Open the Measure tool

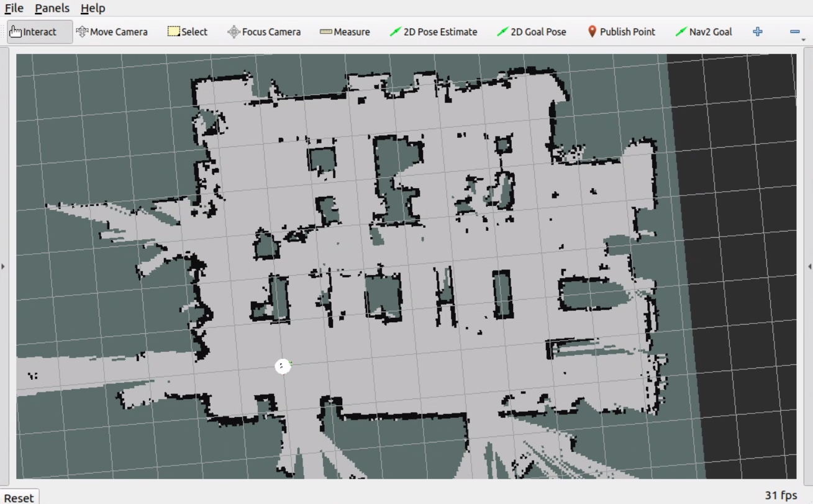tap(344, 31)
